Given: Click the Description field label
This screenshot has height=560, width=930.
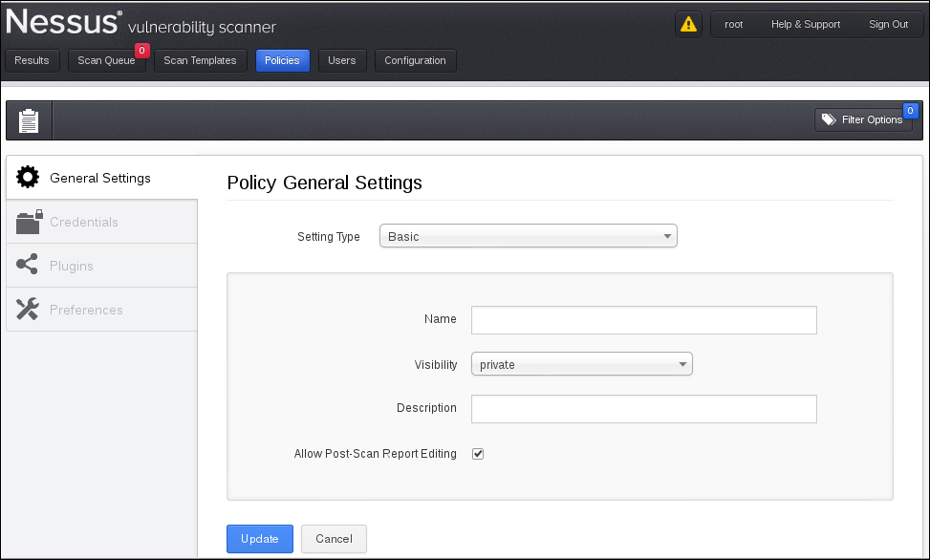Looking at the screenshot, I should coord(426,408).
